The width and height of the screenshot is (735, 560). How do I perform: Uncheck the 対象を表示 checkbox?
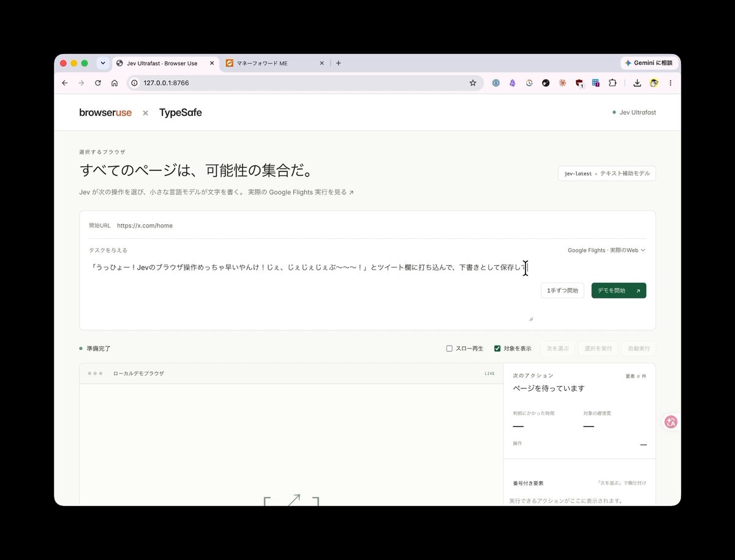coord(497,349)
